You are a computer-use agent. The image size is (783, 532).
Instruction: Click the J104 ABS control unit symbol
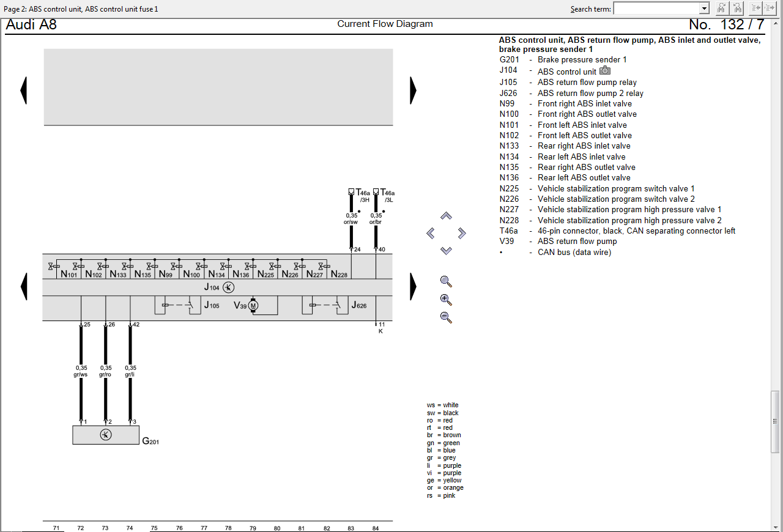pos(228,287)
